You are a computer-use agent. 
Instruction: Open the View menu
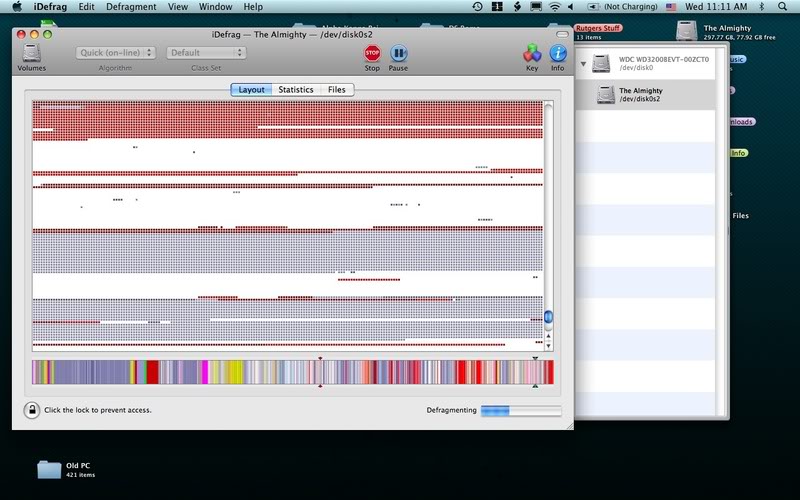(178, 7)
